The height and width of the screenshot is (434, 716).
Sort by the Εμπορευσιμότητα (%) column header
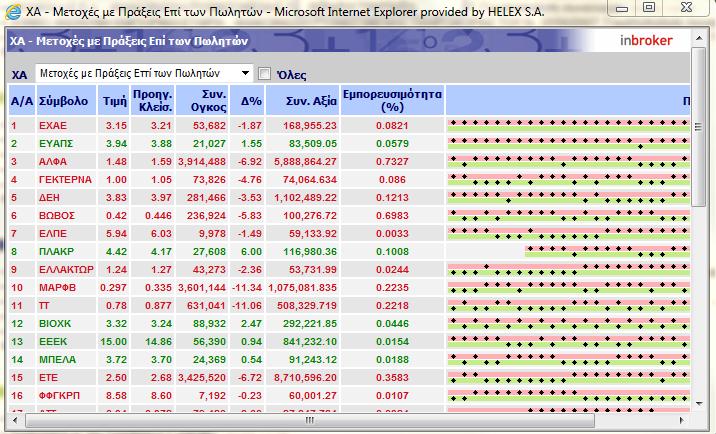coord(392,101)
